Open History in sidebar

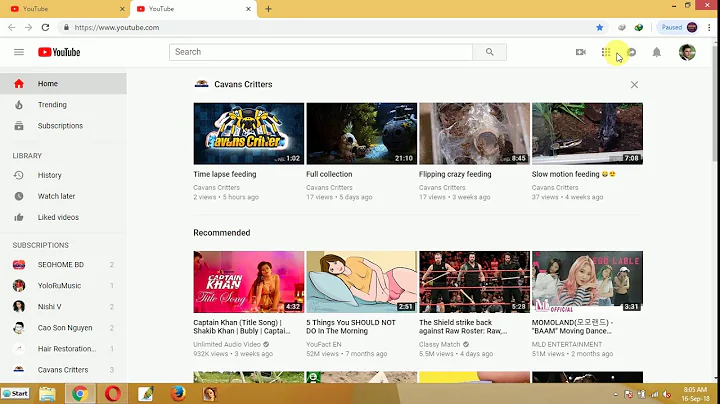pos(63,175)
